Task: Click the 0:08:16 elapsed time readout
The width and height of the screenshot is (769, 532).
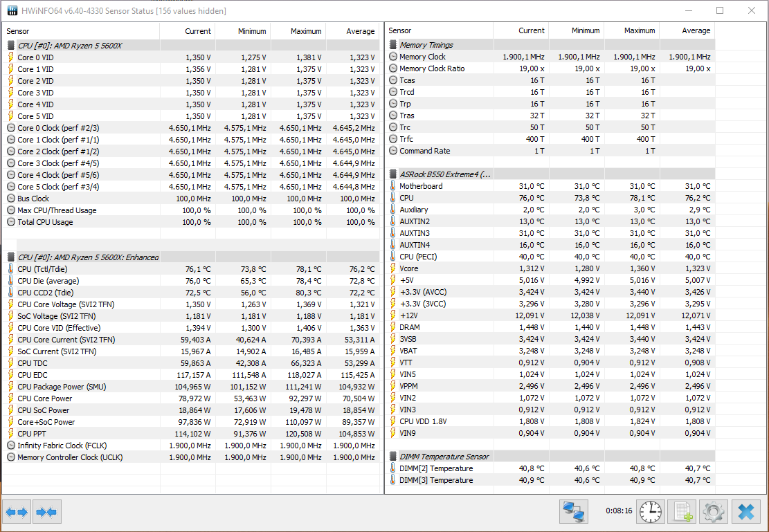Action: pos(618,511)
